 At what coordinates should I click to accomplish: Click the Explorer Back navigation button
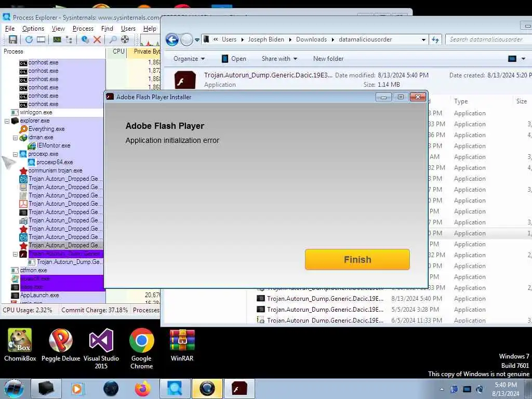pos(172,39)
